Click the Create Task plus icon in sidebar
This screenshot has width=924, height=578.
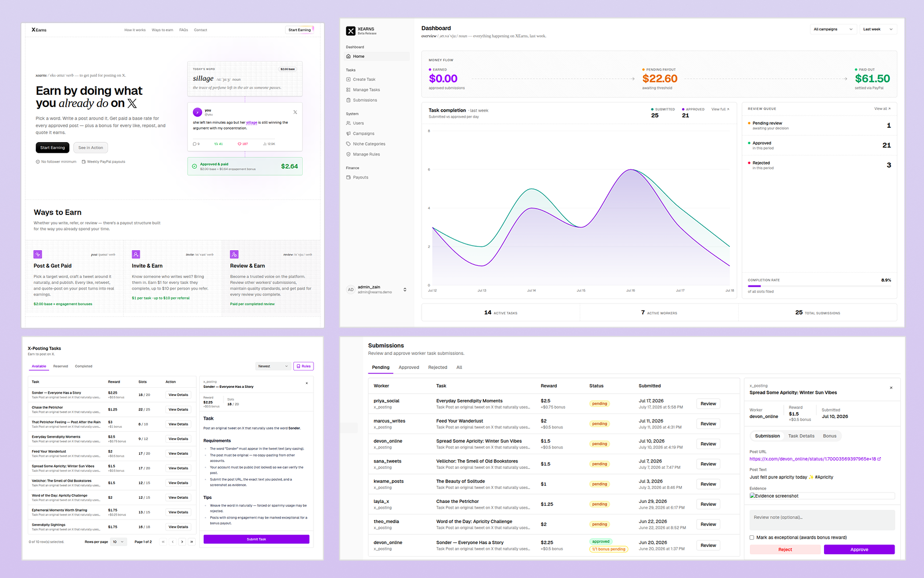pyautogui.click(x=348, y=80)
